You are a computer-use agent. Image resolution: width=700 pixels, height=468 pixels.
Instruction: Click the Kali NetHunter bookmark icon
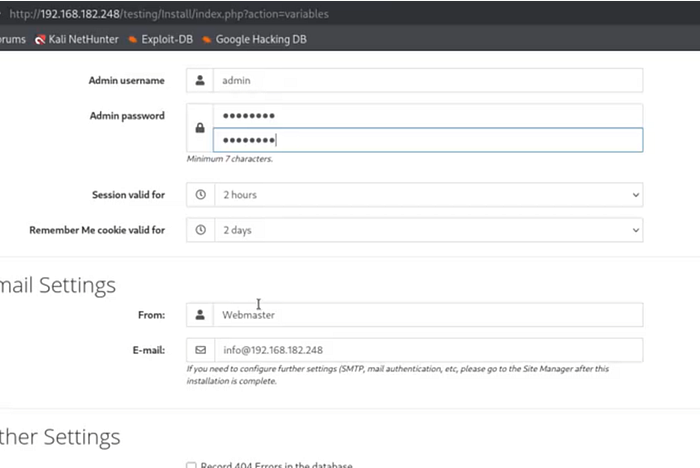pos(40,40)
